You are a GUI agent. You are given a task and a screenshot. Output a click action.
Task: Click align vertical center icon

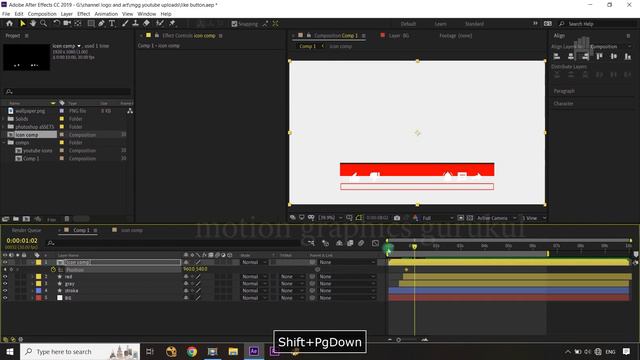tap(613, 56)
